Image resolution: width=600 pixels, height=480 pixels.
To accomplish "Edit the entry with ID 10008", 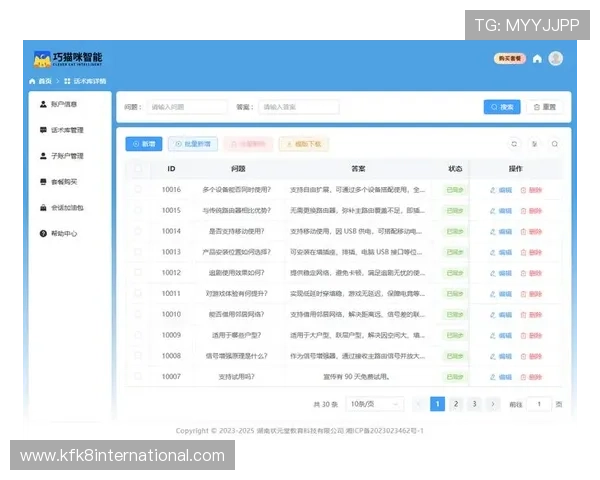I will 501,356.
